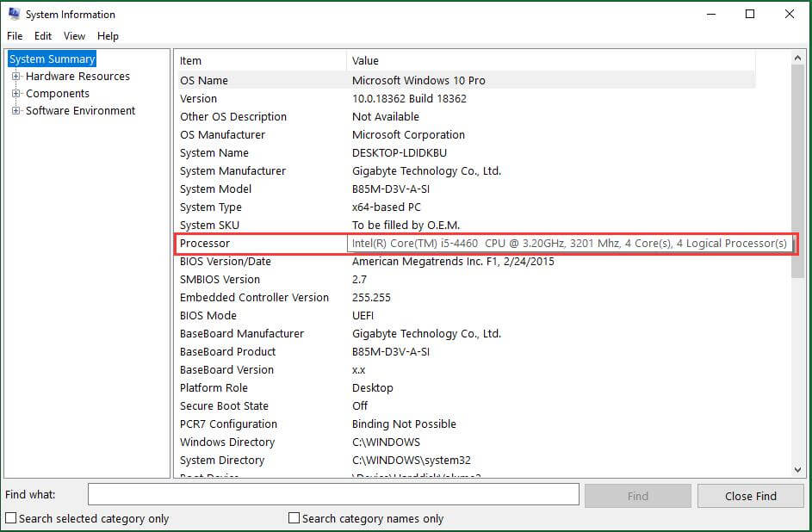
Task: Minimize the System Information window
Action: [711, 15]
